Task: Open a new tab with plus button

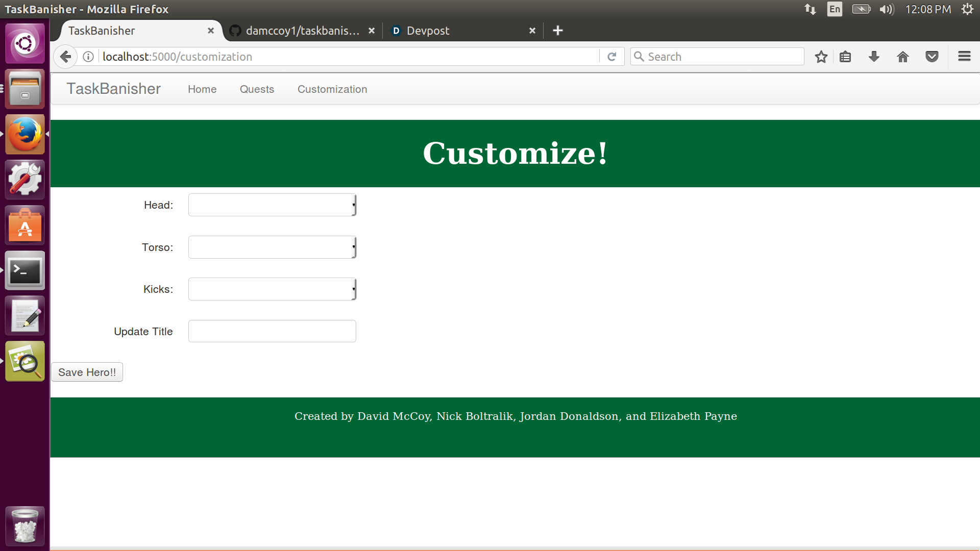Action: pos(557,31)
